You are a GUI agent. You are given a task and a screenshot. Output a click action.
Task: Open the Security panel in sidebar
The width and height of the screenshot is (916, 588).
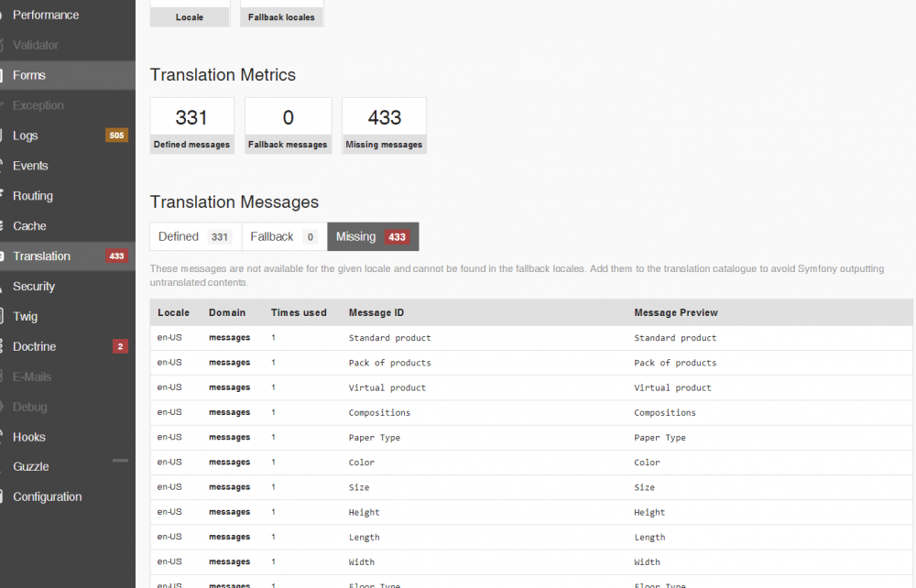[x=67, y=287]
